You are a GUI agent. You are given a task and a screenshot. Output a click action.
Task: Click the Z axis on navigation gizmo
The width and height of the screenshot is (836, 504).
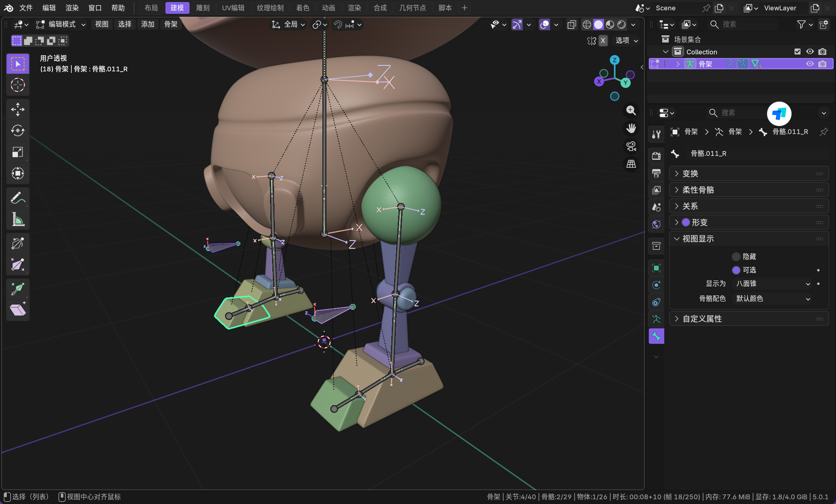click(x=614, y=60)
